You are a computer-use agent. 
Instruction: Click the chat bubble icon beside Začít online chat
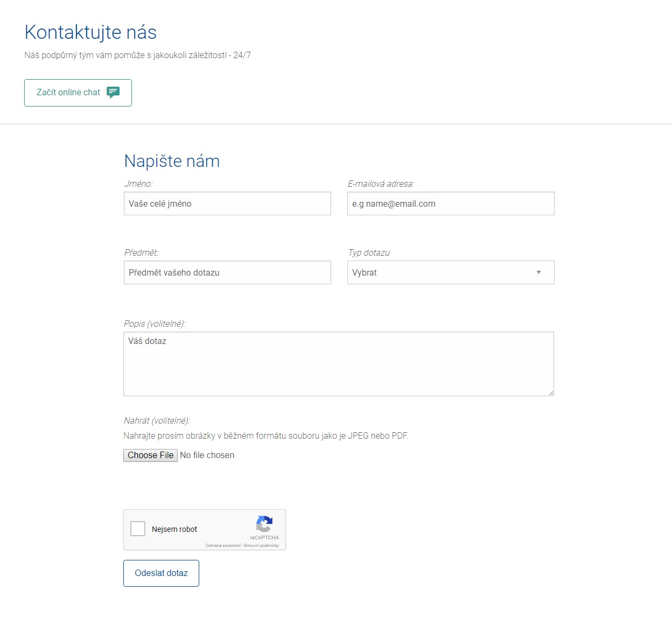coord(113,92)
